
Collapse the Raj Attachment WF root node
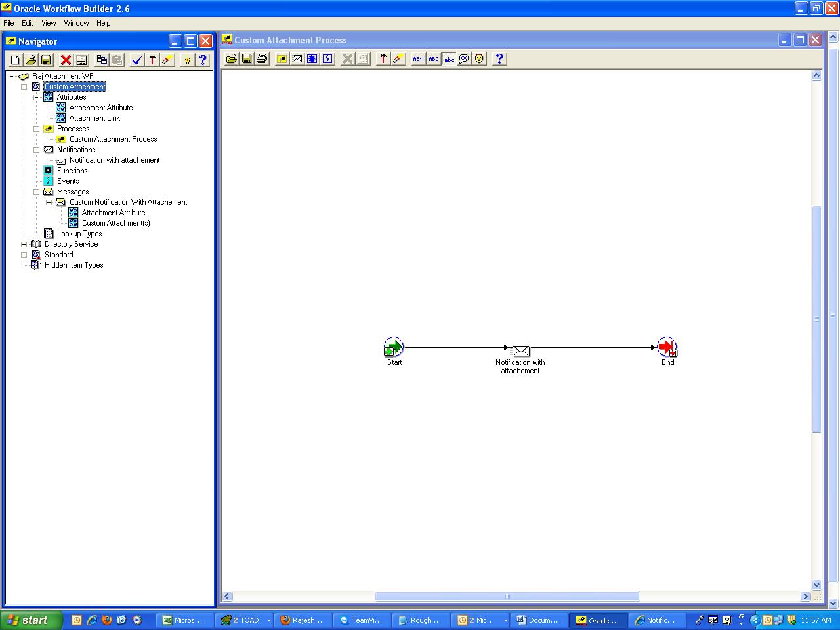point(10,75)
